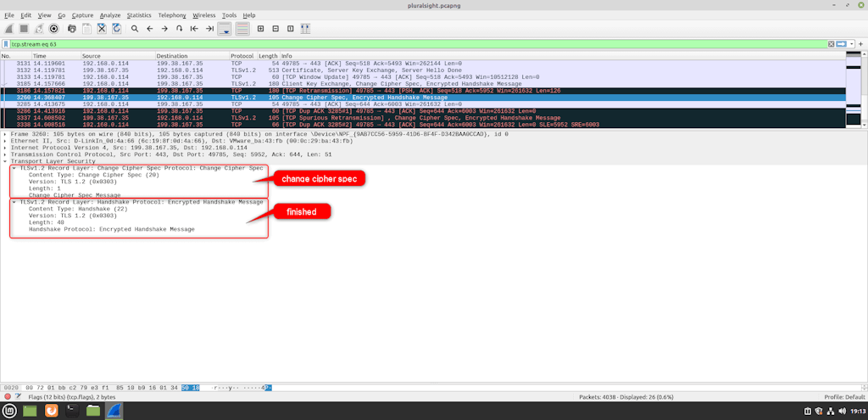The width and height of the screenshot is (868, 420).
Task: Select packet 3186 TCP Retransmission row
Action: (423, 90)
